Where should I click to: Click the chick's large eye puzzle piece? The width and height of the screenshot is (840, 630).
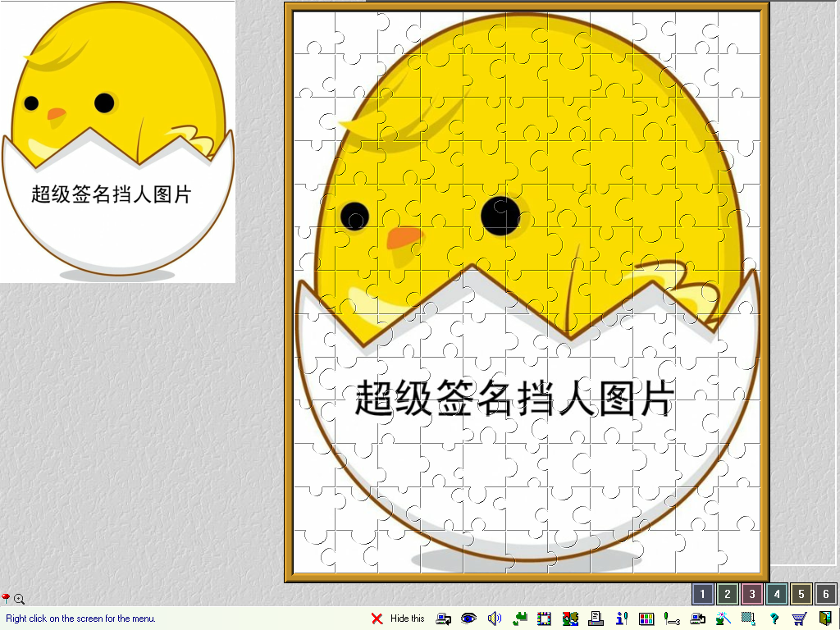point(500,216)
